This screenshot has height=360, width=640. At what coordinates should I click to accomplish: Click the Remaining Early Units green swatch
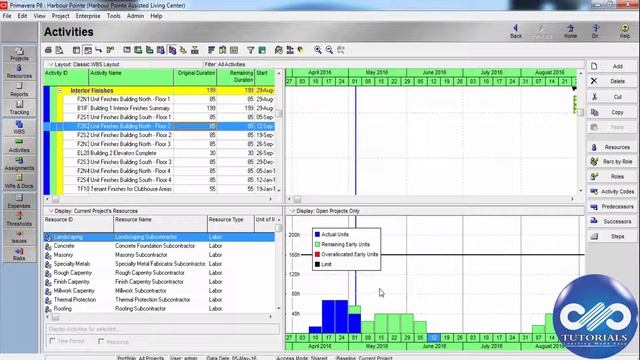(317, 244)
